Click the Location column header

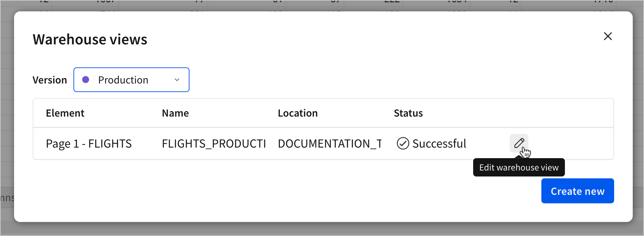click(x=297, y=113)
